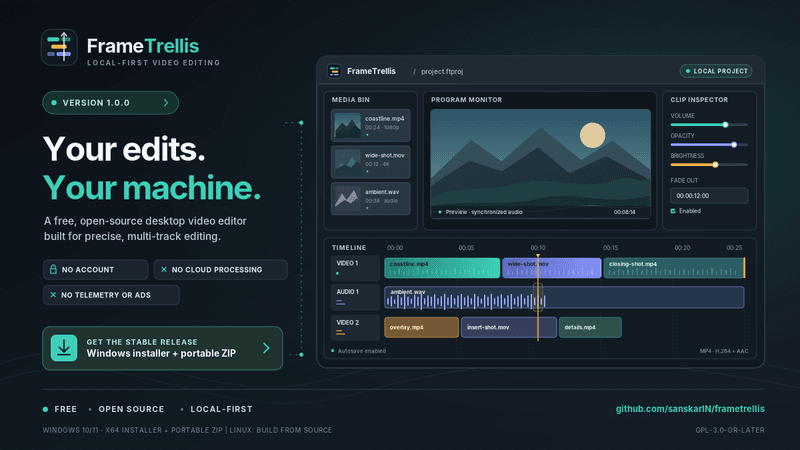
Task: Select the ambient.wav audio clip
Action: [564, 297]
